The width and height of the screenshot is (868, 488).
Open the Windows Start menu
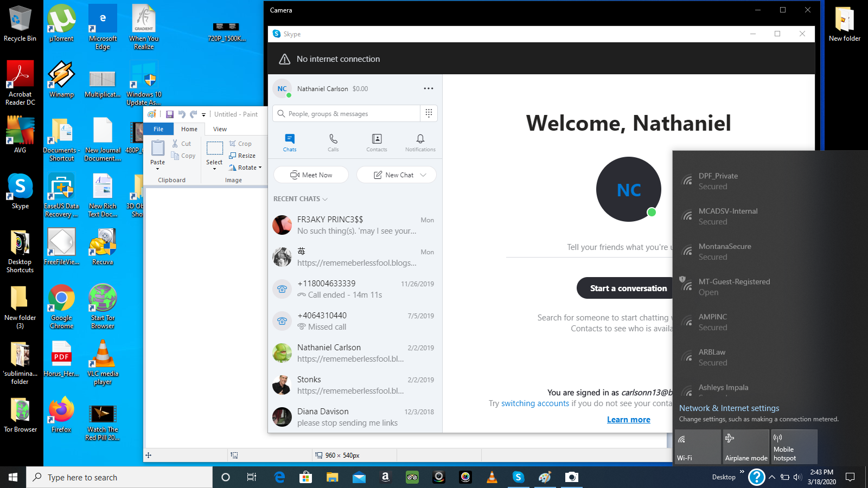13,477
